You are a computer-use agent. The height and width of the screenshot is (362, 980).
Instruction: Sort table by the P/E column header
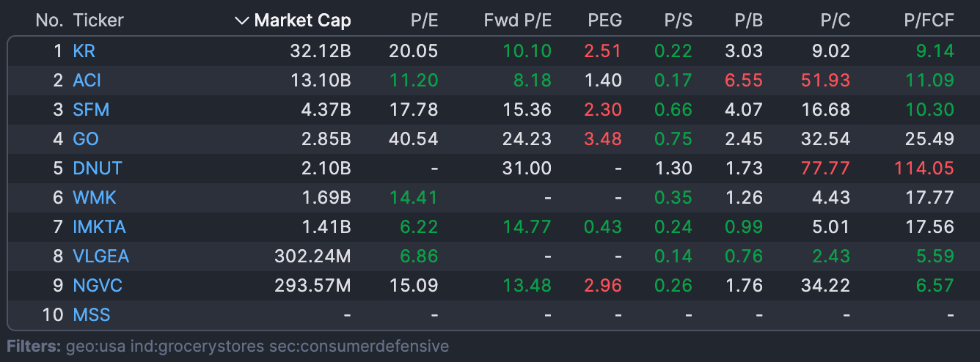coord(424,21)
